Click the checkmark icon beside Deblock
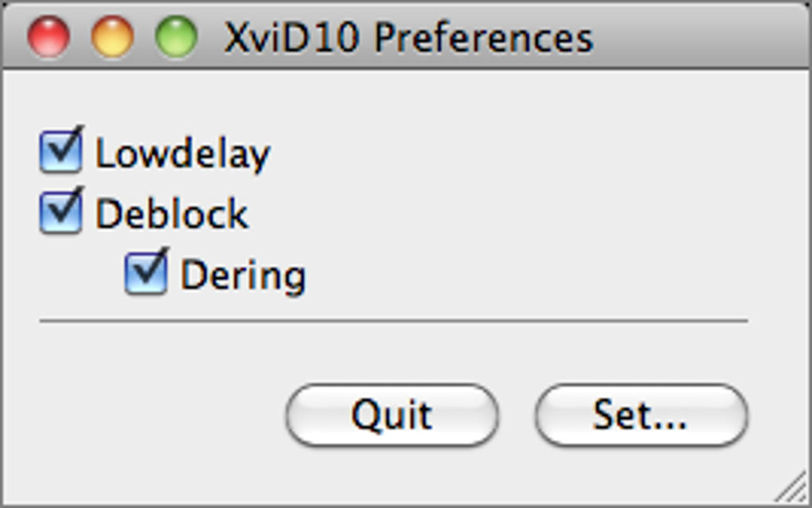The width and height of the screenshot is (812, 508). click(62, 210)
